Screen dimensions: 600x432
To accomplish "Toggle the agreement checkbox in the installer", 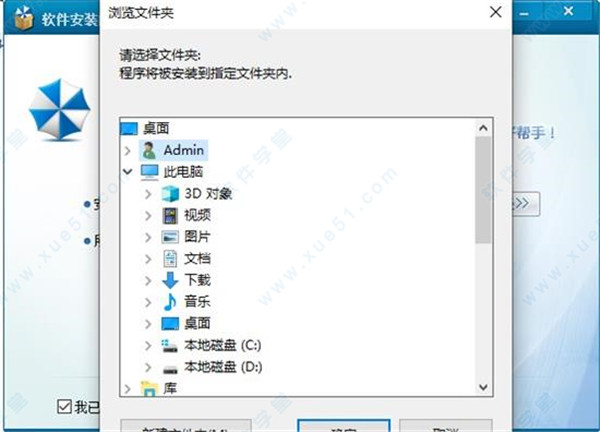I will click(64, 406).
